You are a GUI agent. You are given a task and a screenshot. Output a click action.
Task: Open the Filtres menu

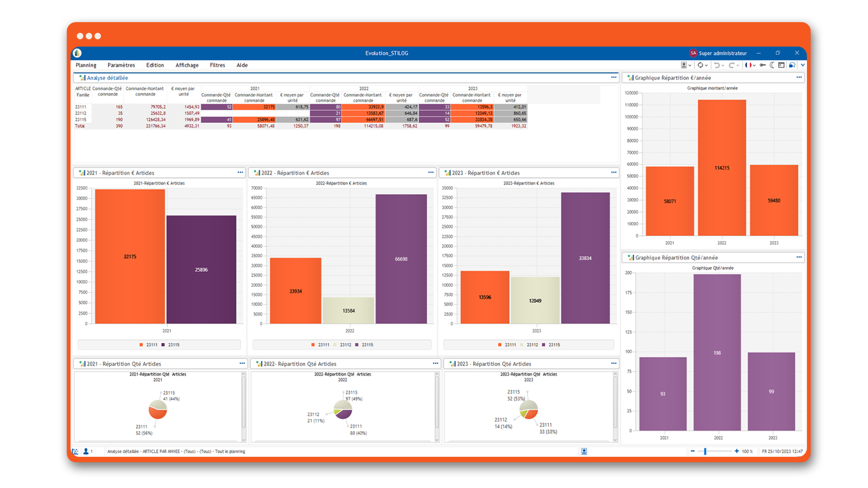tap(217, 65)
